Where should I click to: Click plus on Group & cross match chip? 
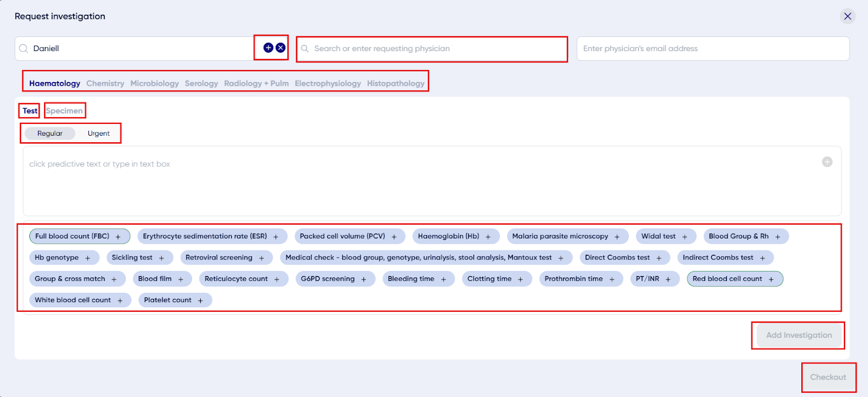(x=114, y=279)
